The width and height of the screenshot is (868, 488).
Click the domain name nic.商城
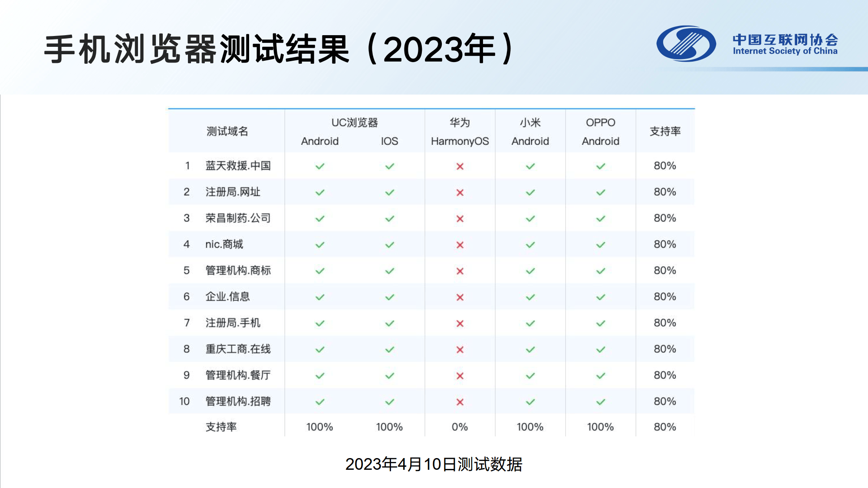pyautogui.click(x=224, y=244)
